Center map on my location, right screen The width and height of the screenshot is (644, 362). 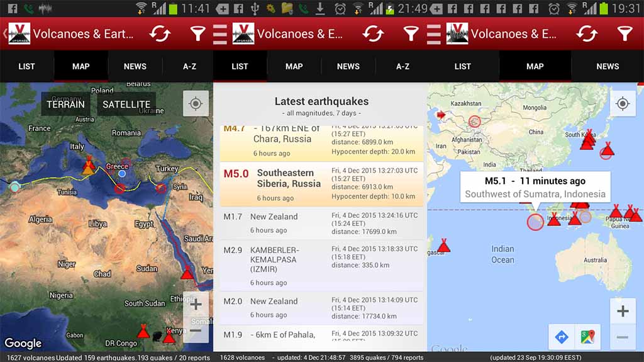click(x=623, y=103)
